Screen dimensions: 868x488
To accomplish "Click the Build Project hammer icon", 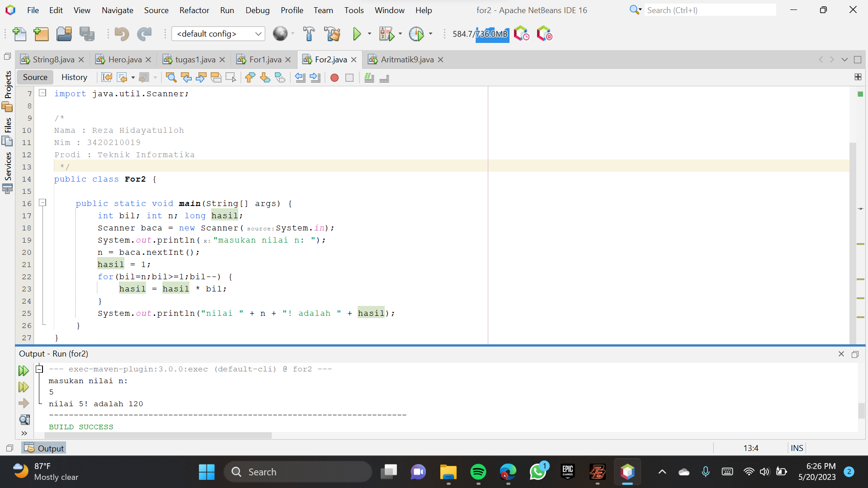I will click(309, 34).
